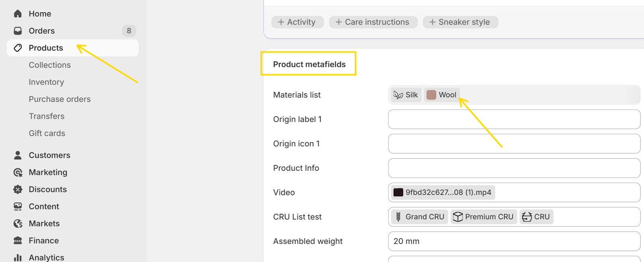Focus the Origin icon 1 field

(x=514, y=143)
